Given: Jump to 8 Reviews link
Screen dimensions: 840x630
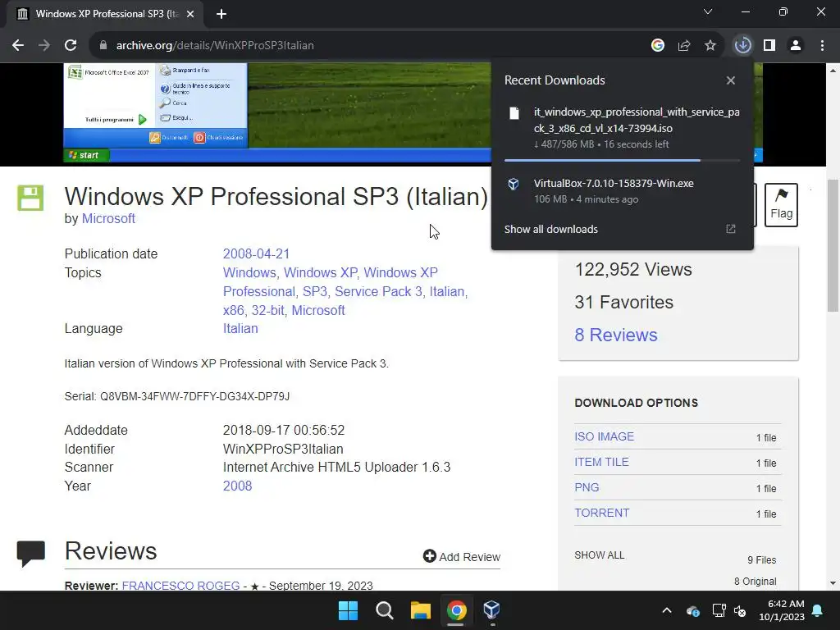Looking at the screenshot, I should [615, 335].
